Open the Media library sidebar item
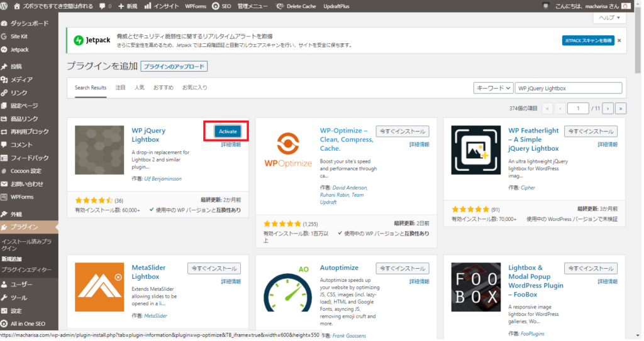Viewport: 644px width, 341px height. pyautogui.click(x=21, y=80)
